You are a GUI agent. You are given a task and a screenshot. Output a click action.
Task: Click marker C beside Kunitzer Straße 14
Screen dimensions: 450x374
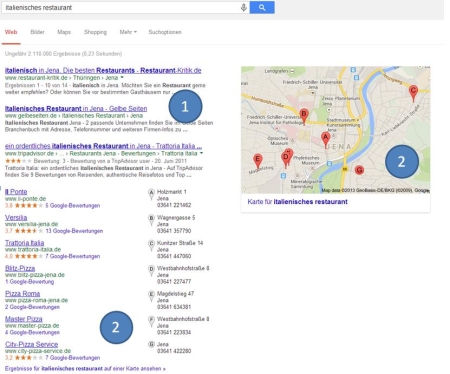coord(151,245)
